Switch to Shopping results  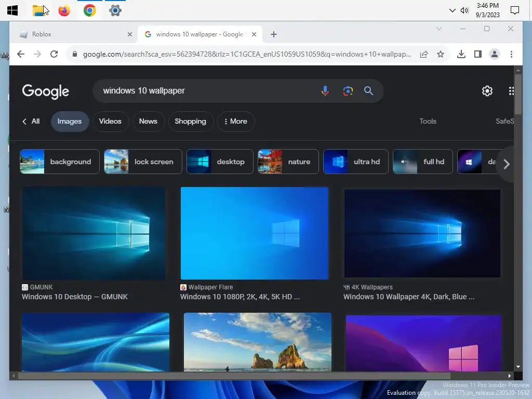(x=190, y=122)
